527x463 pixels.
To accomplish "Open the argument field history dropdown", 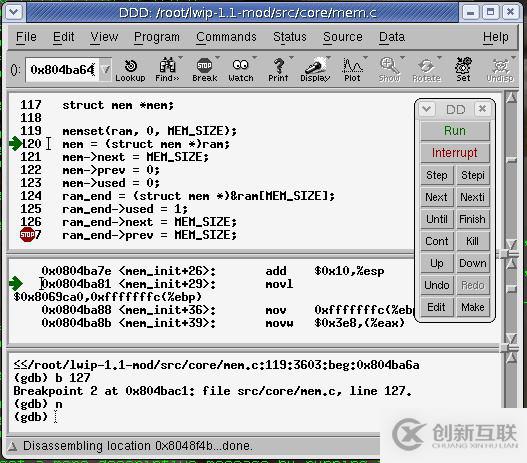I will click(x=105, y=70).
